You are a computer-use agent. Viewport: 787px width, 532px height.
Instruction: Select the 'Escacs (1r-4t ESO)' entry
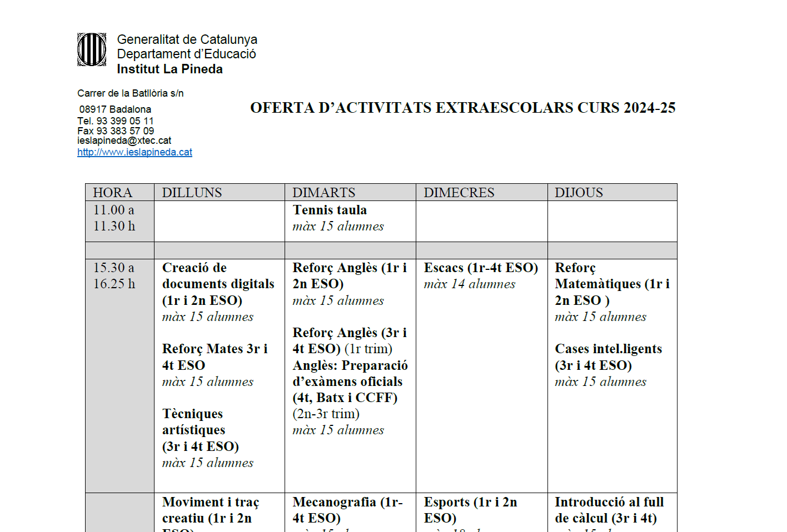(x=481, y=268)
